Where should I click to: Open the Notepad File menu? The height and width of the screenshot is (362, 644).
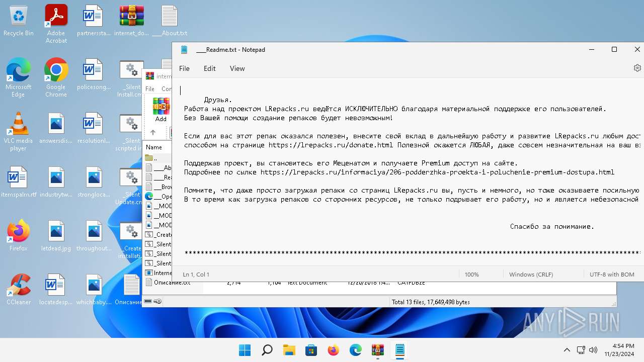click(x=185, y=68)
